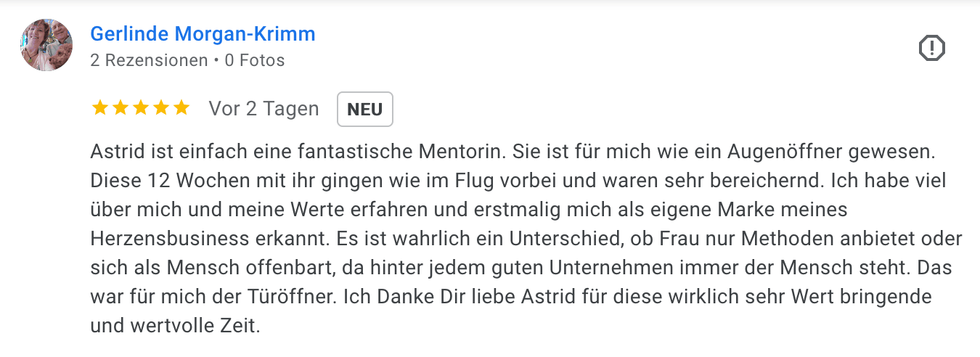This screenshot has width=980, height=357.
Task: Click the first yellow rating star
Action: [x=99, y=109]
